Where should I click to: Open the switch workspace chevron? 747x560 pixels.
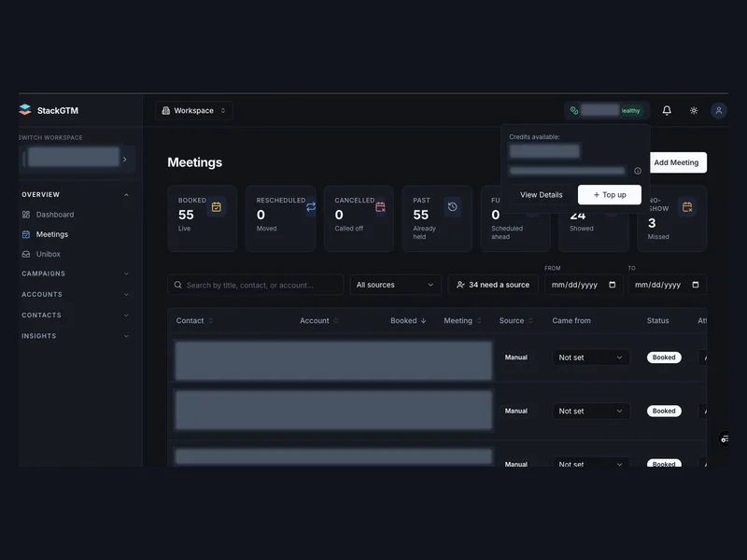(125, 159)
